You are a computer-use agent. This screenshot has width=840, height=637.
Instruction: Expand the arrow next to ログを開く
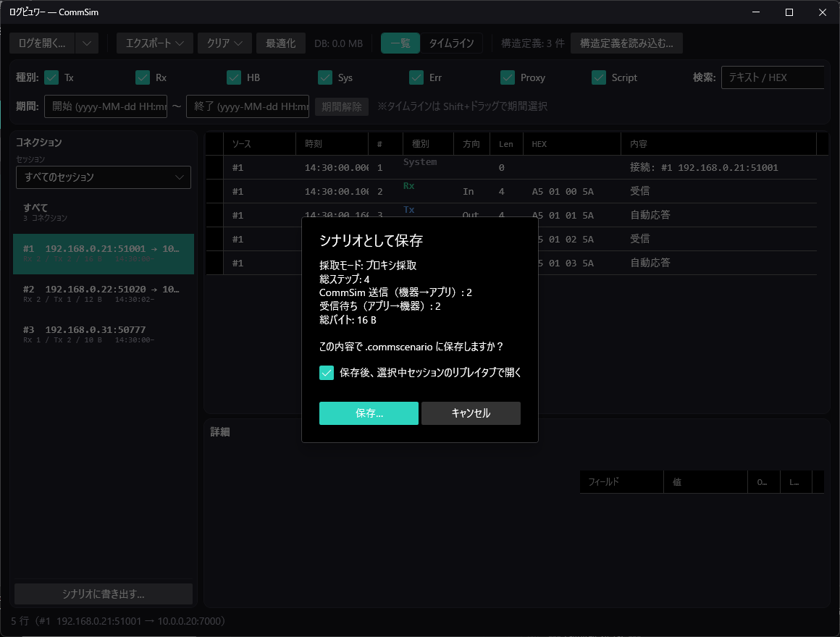[87, 43]
